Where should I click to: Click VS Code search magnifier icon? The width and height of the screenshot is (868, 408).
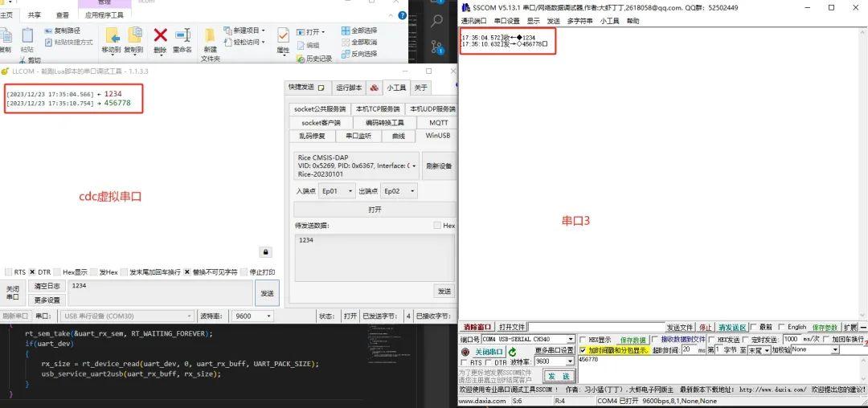pos(436,22)
